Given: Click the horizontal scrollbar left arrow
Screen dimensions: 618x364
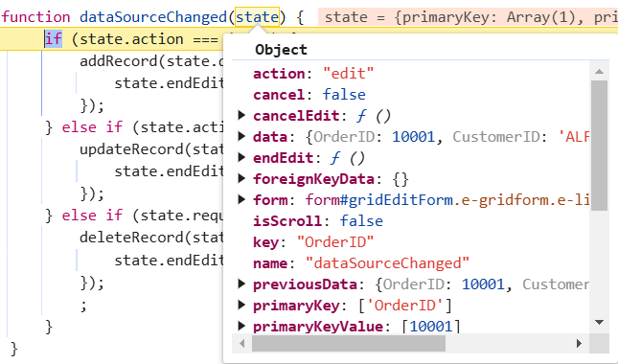Looking at the screenshot, I should click(x=242, y=343).
